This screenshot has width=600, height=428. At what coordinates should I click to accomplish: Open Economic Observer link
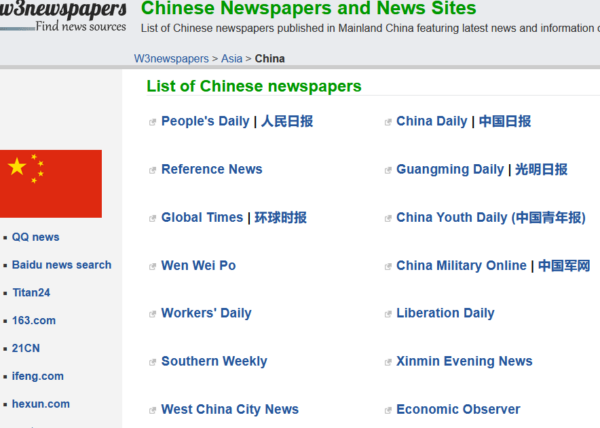tap(458, 409)
